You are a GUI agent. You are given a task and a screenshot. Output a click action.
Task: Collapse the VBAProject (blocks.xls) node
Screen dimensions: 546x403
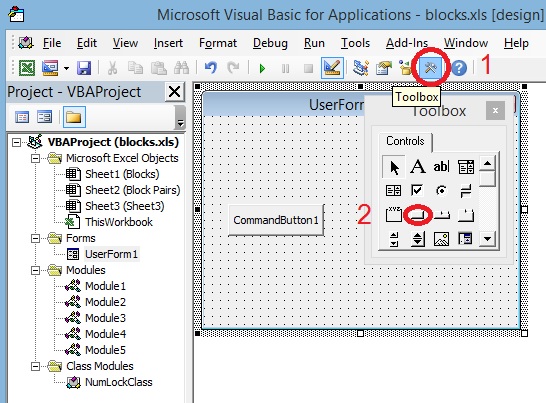[16, 142]
